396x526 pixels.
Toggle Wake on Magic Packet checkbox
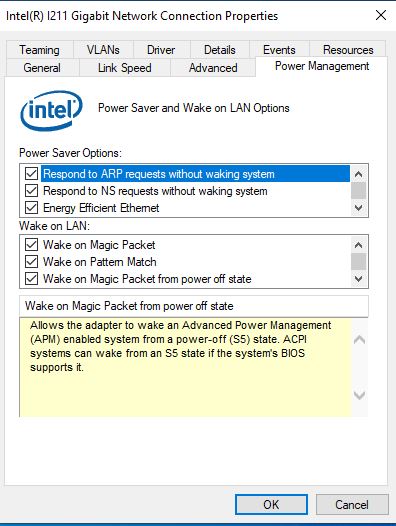click(x=32, y=245)
